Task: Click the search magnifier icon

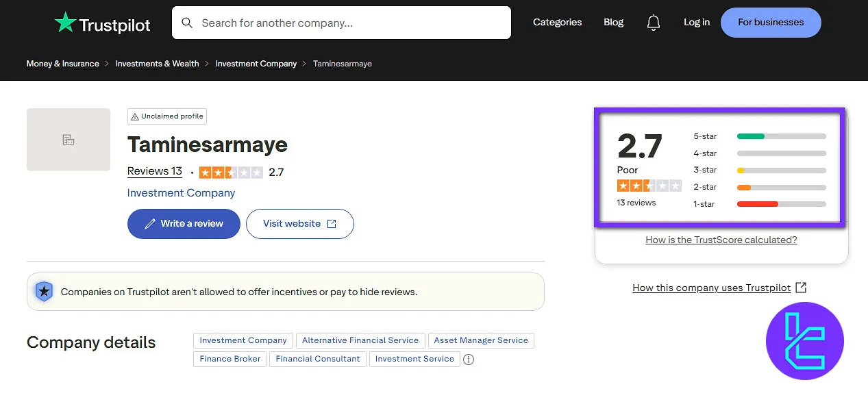Action: 187,23
